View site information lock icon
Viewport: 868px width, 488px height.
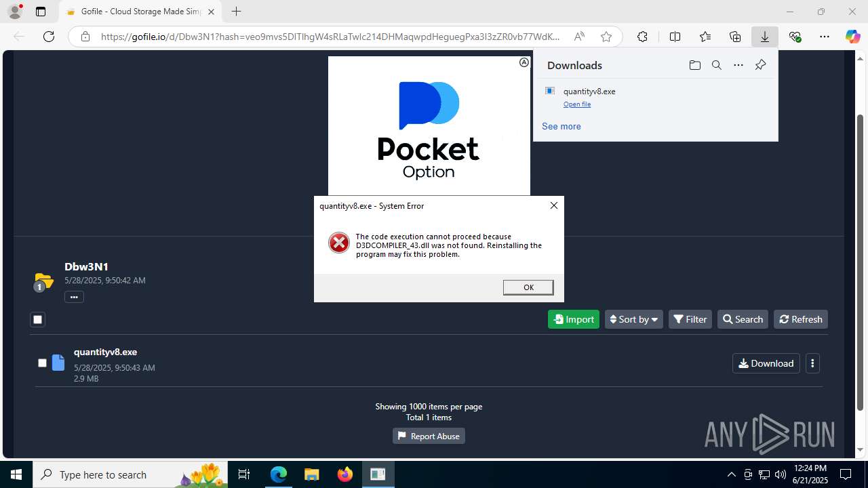[85, 37]
